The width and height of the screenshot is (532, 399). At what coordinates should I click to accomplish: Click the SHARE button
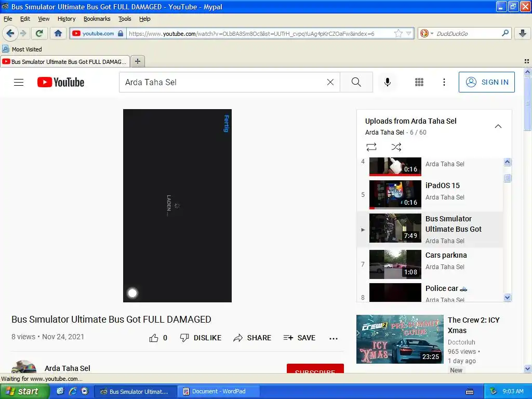click(252, 338)
